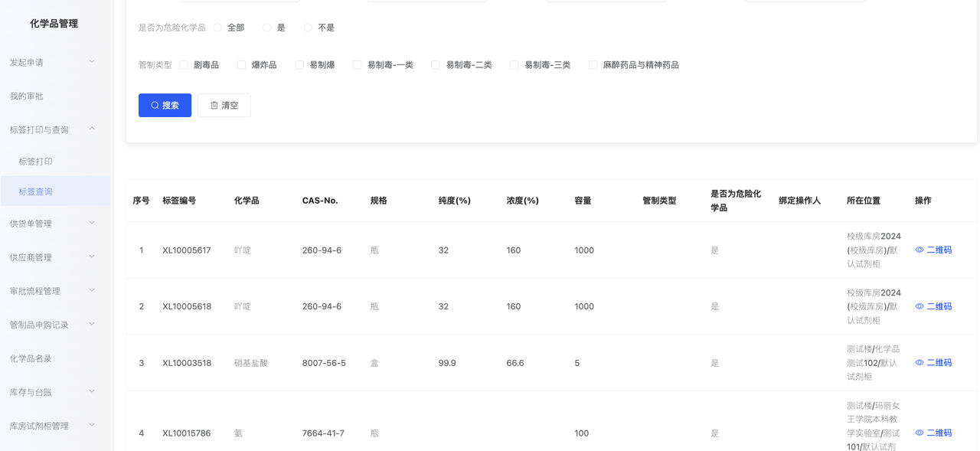Image resolution: width=980 pixels, height=451 pixels.
Task: Expand the 库存与台账 sidebar menu
Action: point(92,392)
